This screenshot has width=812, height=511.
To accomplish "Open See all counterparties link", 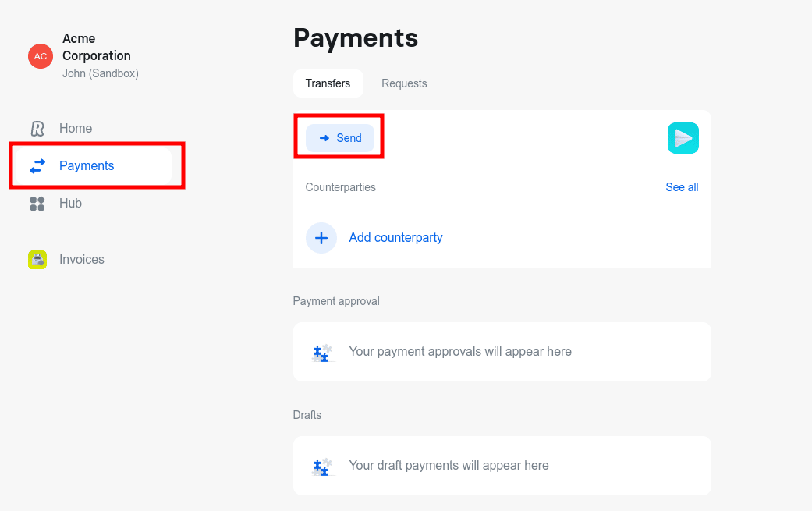I will click(681, 187).
